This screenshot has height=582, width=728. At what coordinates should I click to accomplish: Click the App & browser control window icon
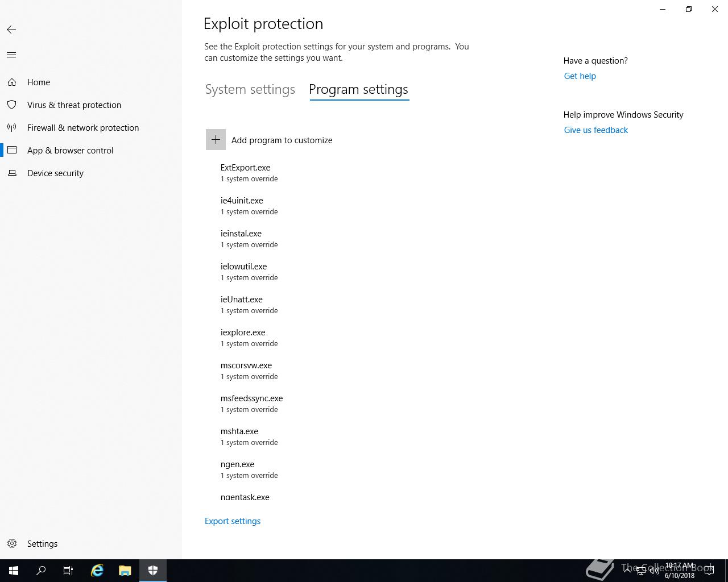click(x=12, y=151)
